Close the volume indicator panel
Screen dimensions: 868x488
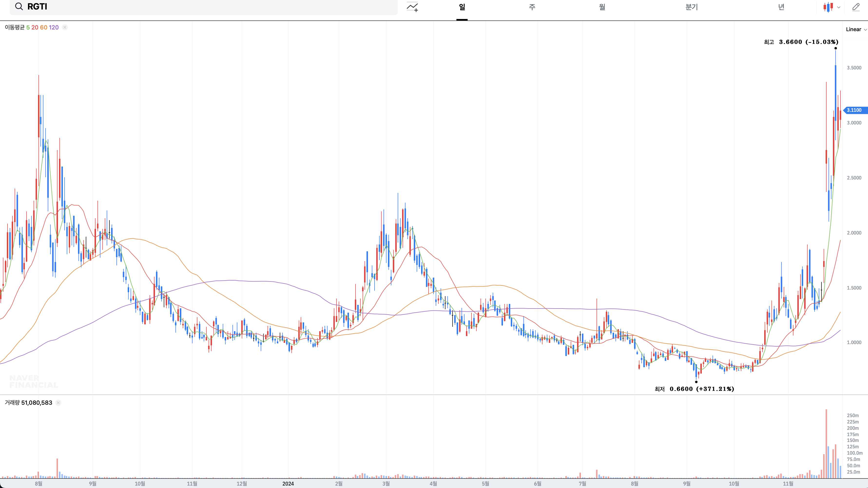(58, 403)
